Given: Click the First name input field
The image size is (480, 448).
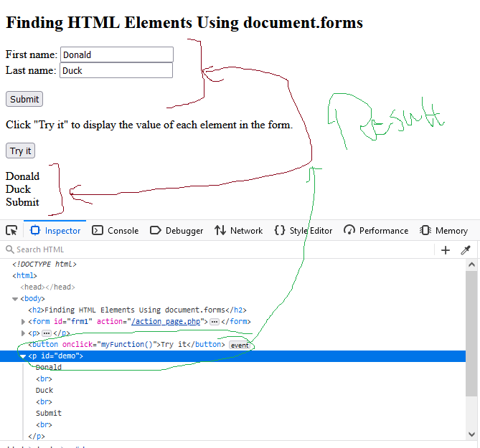Looking at the screenshot, I should pyautogui.click(x=117, y=54).
